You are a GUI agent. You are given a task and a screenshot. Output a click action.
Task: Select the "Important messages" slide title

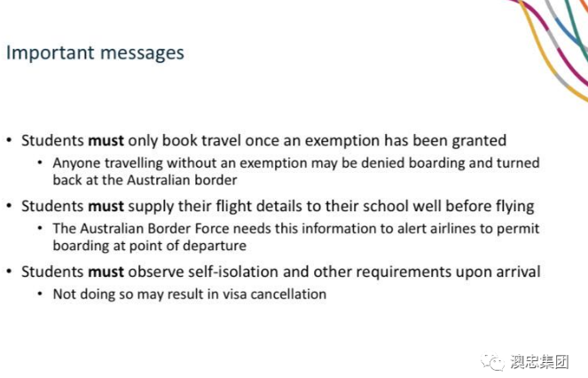pyautogui.click(x=96, y=52)
